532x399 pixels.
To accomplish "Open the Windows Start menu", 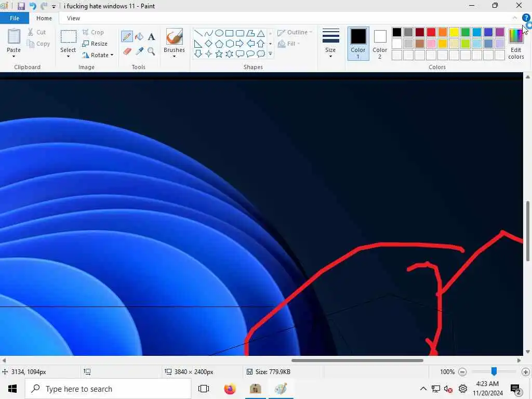I will (12, 389).
